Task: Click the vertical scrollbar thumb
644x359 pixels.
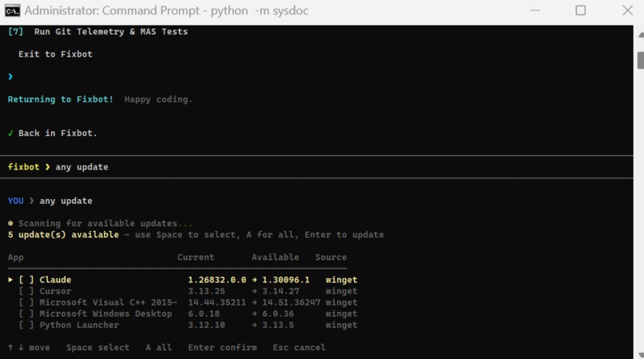Action: (641, 60)
